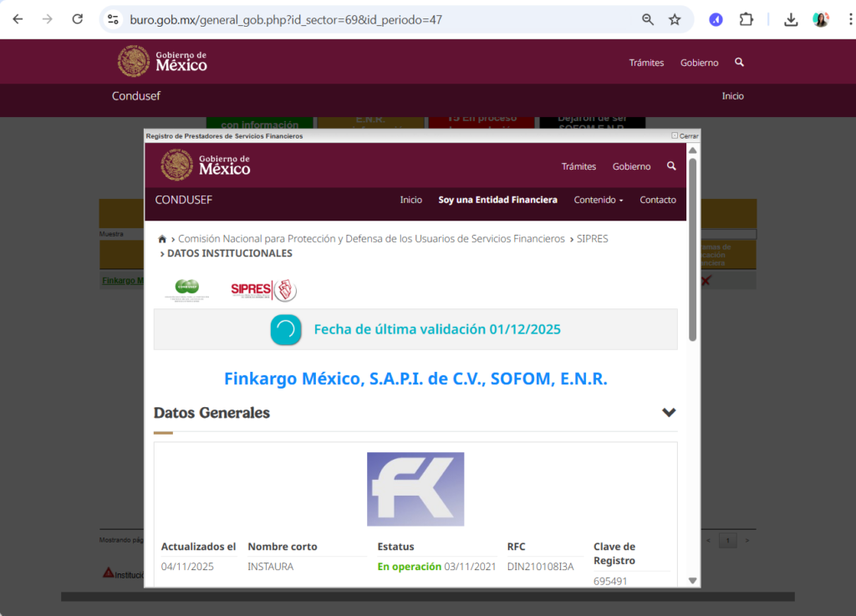Click the Trámites link in the modal header
This screenshot has height=616, width=856.
578,166
